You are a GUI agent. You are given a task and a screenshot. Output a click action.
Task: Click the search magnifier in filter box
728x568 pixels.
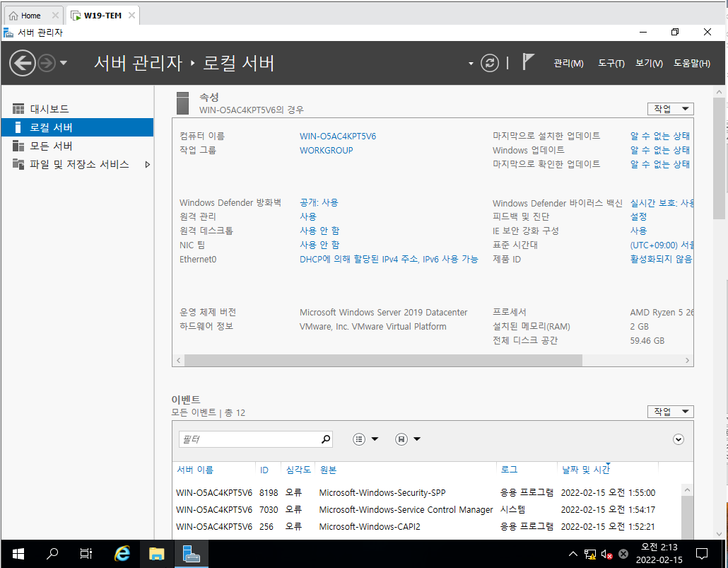pos(326,439)
